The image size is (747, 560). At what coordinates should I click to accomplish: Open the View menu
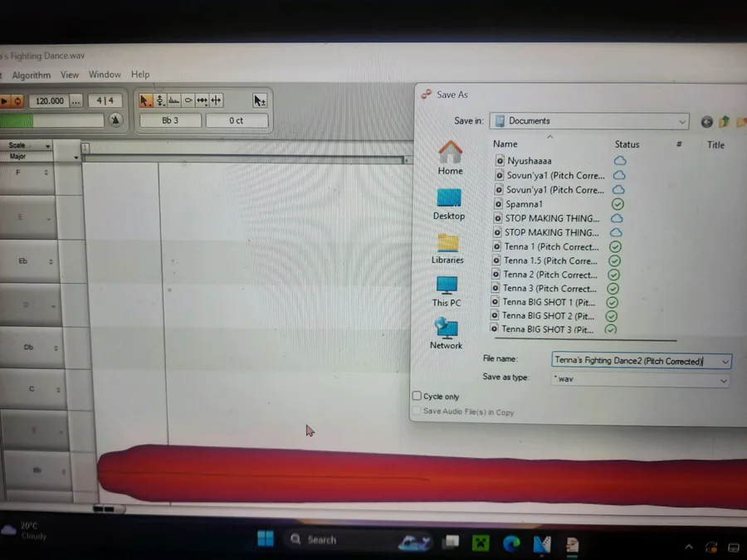(70, 75)
